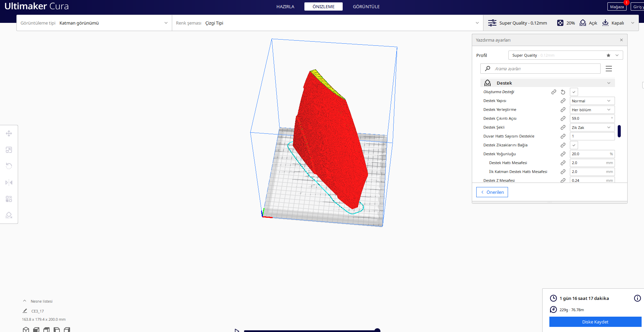Select the Scale tool in left toolbar
This screenshot has height=332, width=644.
[x=9, y=150]
